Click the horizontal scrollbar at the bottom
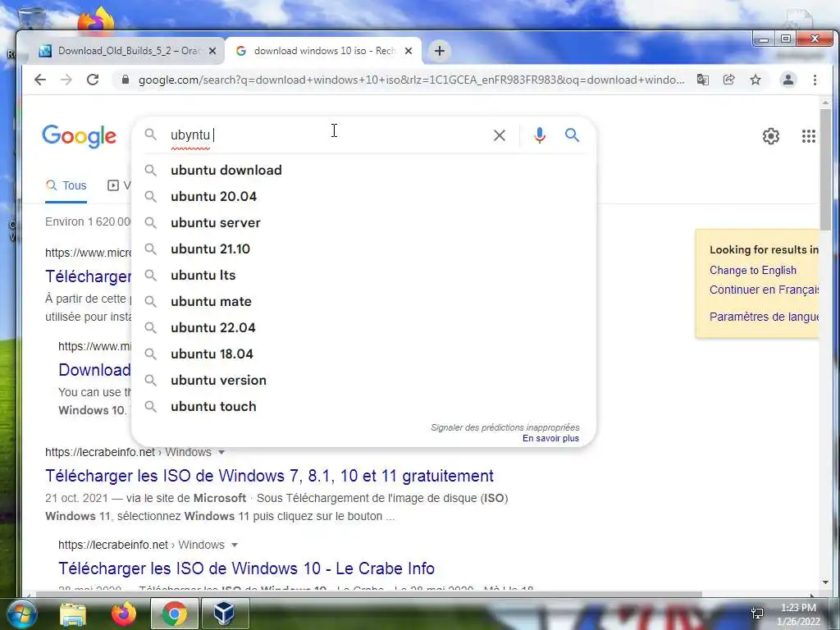This screenshot has height=630, width=840. point(368,594)
